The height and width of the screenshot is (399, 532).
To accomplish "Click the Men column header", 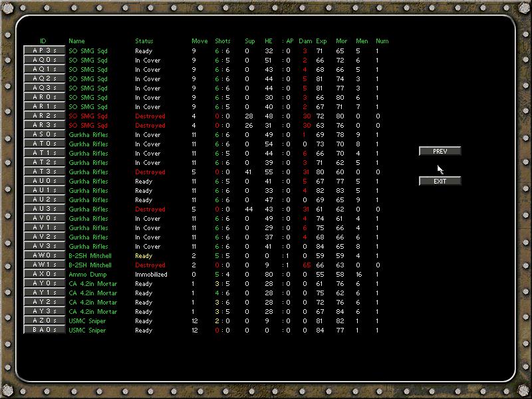I will point(362,41).
